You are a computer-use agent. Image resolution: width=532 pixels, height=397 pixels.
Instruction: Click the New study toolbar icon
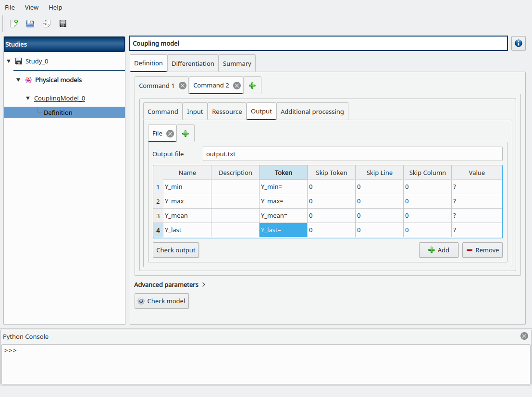[x=14, y=24]
